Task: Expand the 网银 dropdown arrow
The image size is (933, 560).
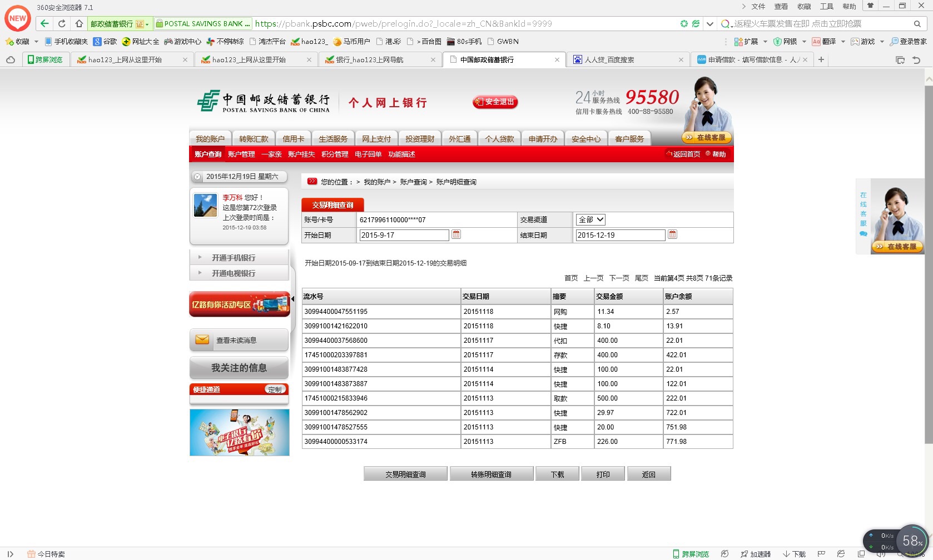Action: pos(804,42)
